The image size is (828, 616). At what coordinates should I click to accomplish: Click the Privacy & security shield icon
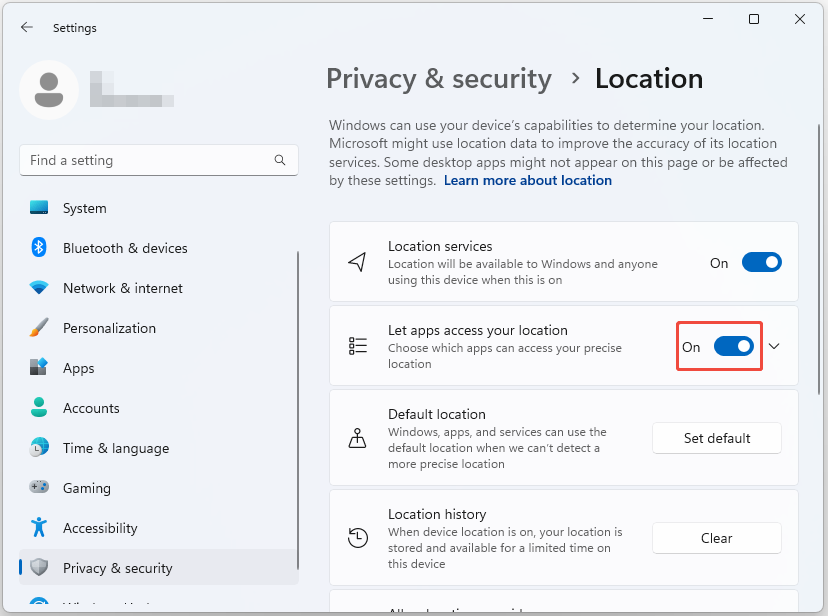click(x=39, y=567)
